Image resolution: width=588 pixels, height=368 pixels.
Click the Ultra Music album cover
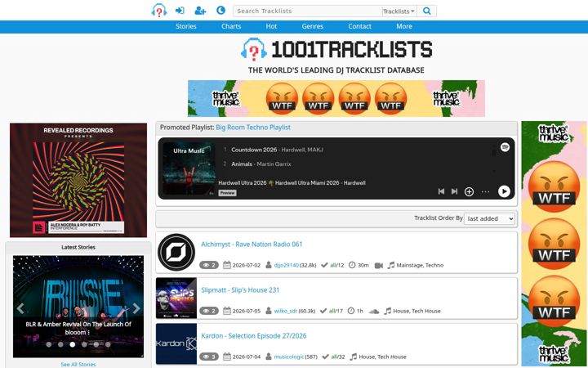[189, 168]
